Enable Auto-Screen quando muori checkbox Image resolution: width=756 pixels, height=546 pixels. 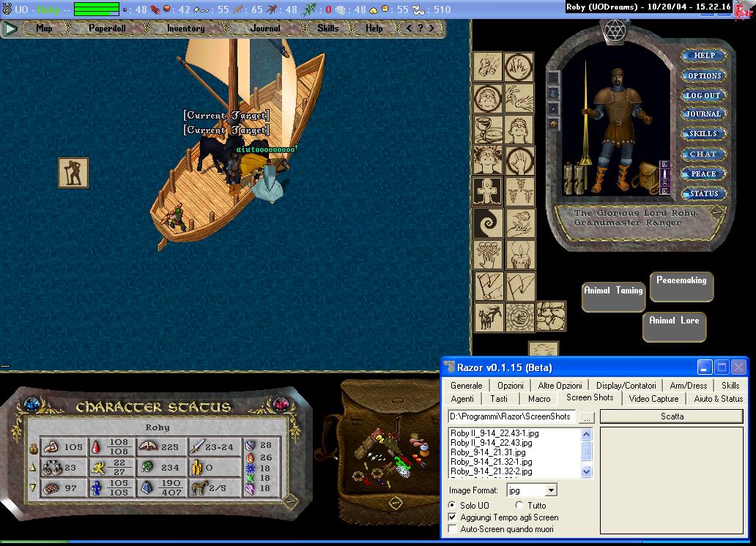coord(452,529)
